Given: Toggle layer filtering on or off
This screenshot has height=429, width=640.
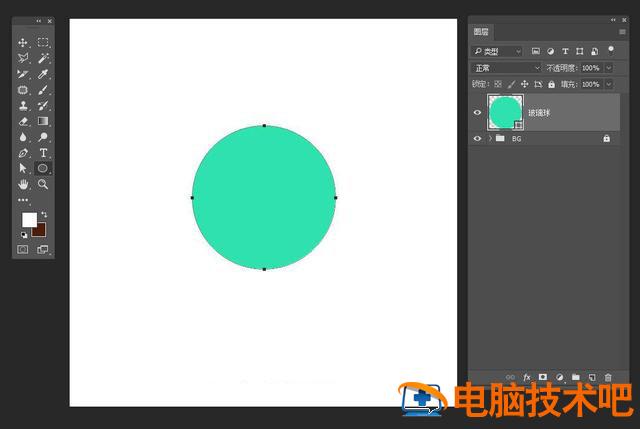Looking at the screenshot, I should point(611,50).
